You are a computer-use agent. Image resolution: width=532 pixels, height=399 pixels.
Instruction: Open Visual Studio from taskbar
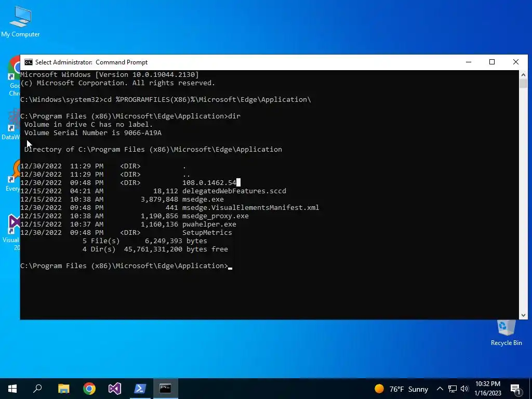tap(115, 389)
